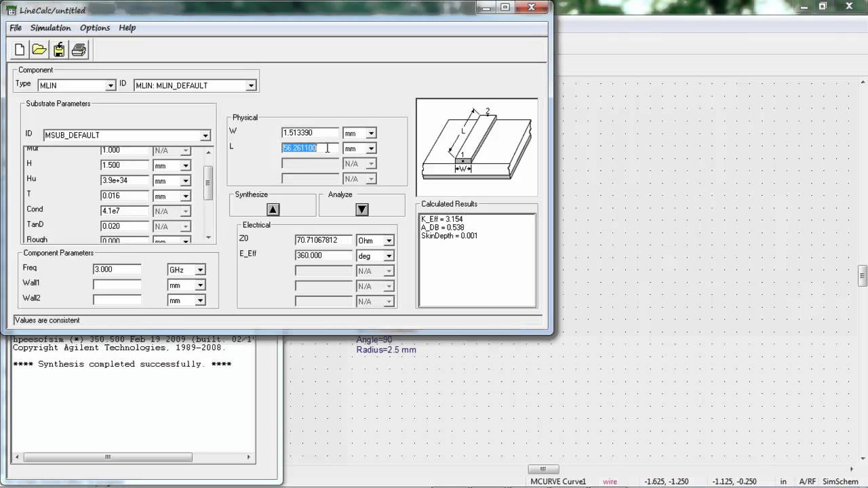
Task: Minimize the LineCalc window
Action: pyautogui.click(x=486, y=7)
